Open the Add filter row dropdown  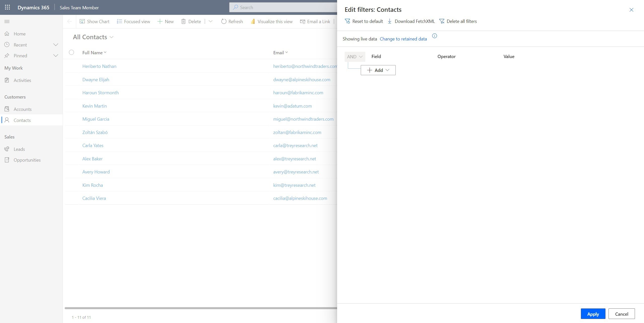tap(378, 70)
